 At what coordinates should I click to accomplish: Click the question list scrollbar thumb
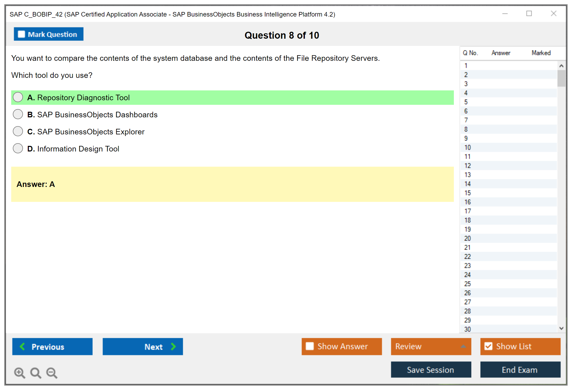click(x=561, y=78)
